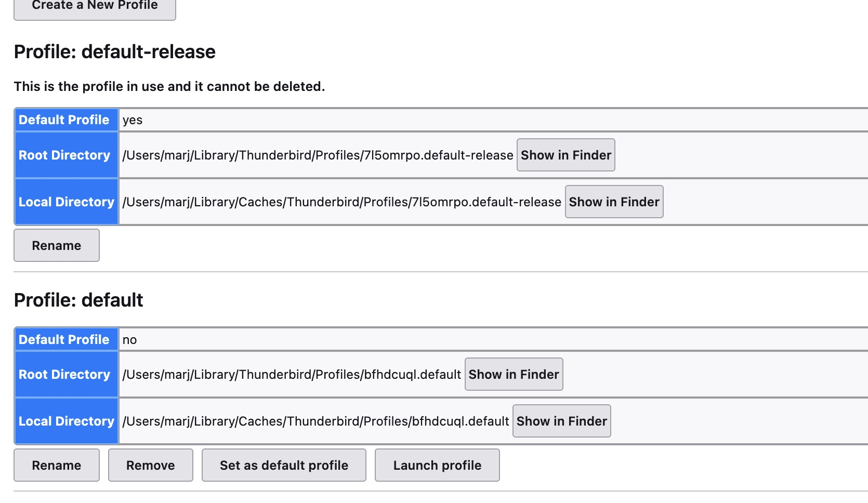Show default-release Local Directory in Finder

click(614, 202)
